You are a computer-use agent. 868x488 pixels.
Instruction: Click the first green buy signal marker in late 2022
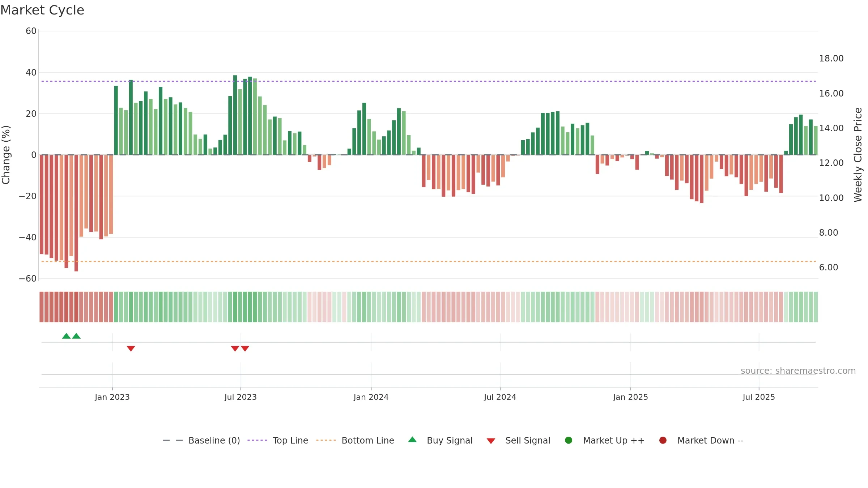point(66,336)
